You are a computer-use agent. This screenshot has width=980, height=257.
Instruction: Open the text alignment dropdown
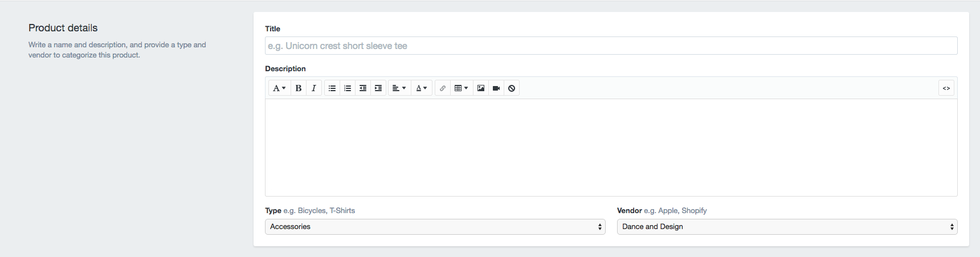(x=399, y=88)
